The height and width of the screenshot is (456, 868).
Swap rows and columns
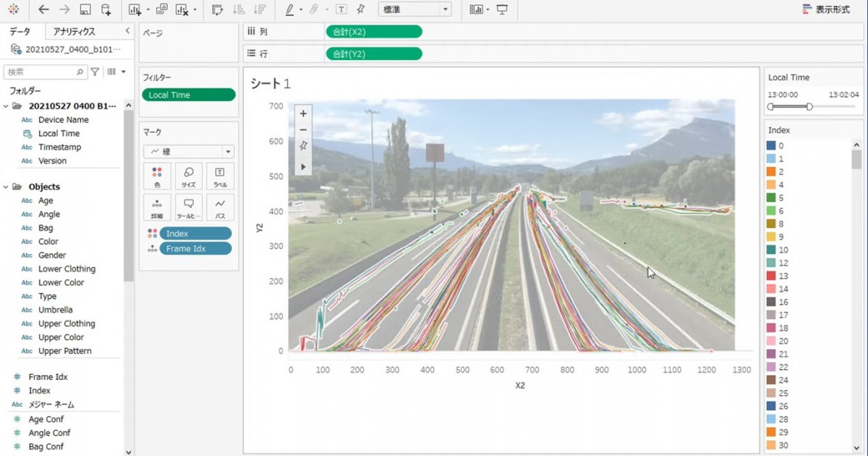click(218, 9)
